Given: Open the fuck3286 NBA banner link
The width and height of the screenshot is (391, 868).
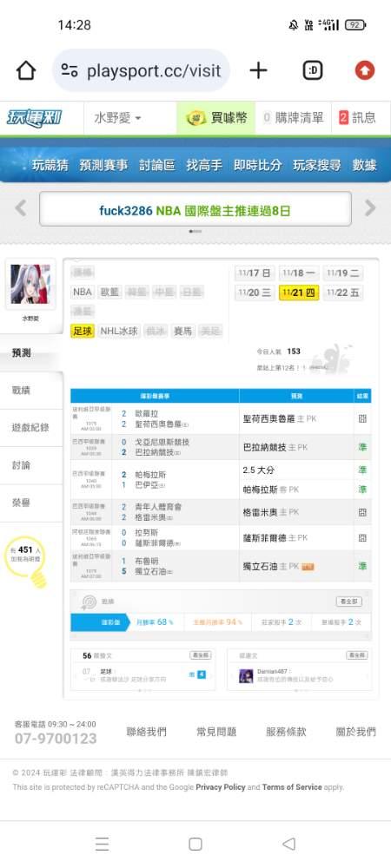Looking at the screenshot, I should point(195,210).
